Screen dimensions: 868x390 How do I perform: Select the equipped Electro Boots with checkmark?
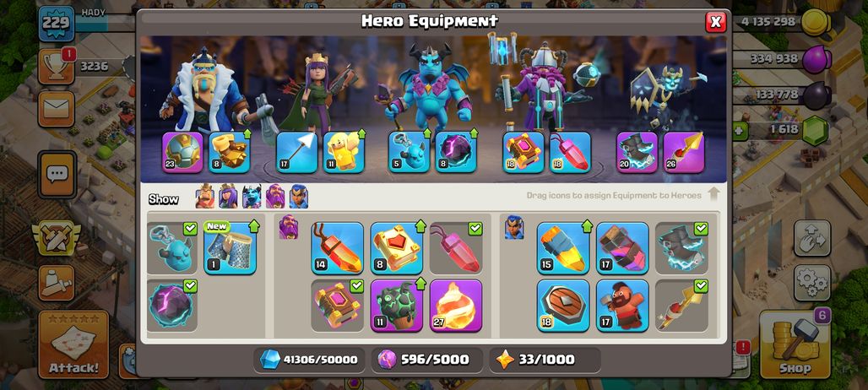tap(681, 248)
